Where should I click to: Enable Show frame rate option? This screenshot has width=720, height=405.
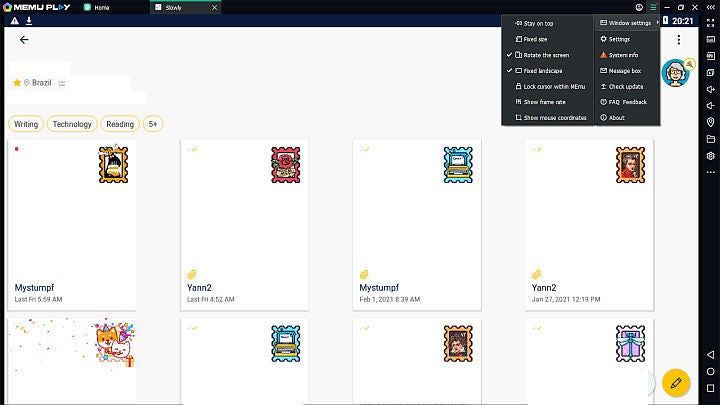(547, 102)
